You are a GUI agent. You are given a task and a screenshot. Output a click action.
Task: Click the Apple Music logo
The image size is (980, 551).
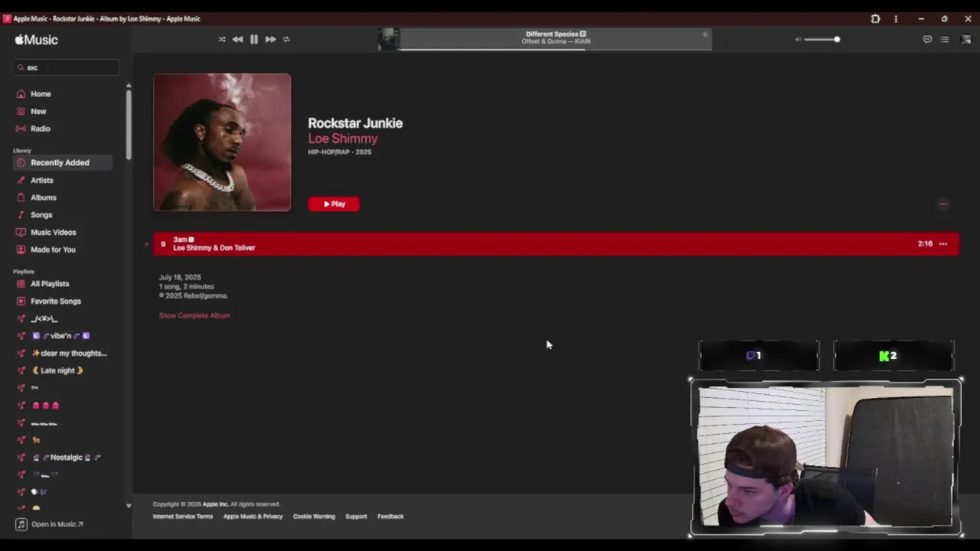click(36, 40)
